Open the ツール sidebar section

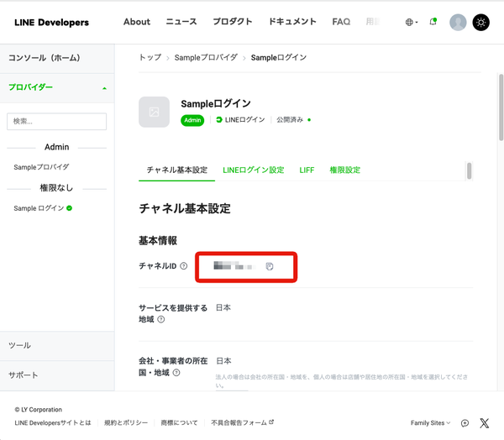pyautogui.click(x=57, y=345)
